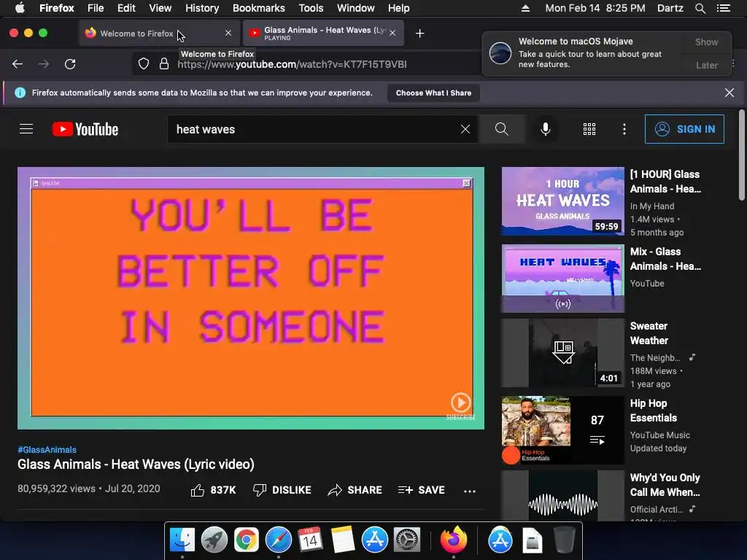Viewport: 747px width, 560px height.
Task: Open Why'd You Only Call Me When video
Action: click(x=562, y=495)
